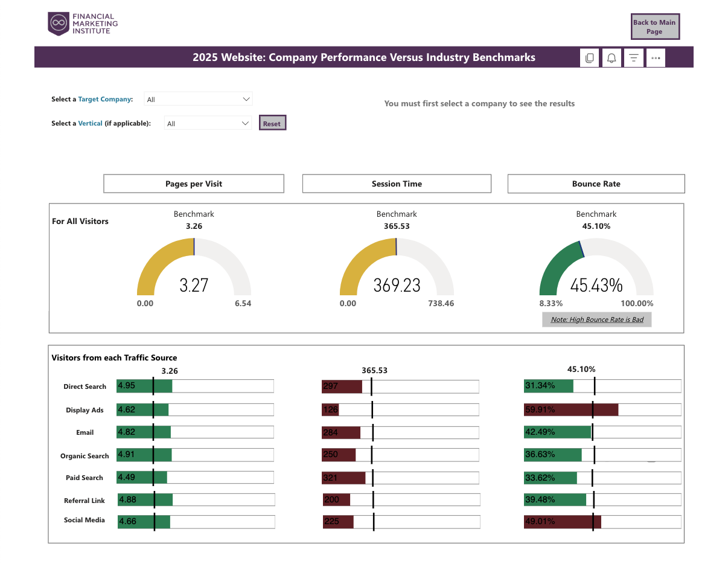This screenshot has width=728, height=564.
Task: Select the Session Time header
Action: point(397,184)
